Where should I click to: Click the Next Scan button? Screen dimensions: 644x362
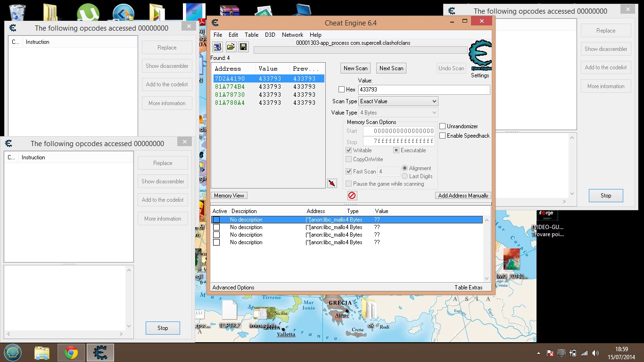(391, 68)
